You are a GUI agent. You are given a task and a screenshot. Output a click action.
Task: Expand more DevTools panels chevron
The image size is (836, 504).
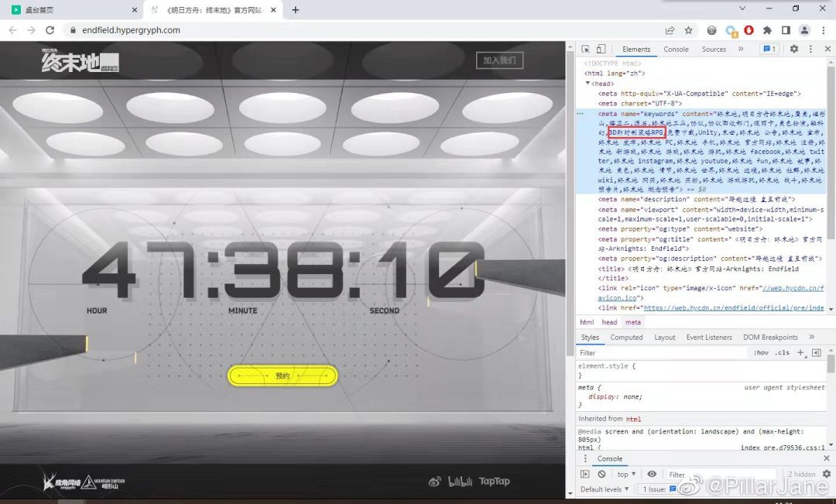coord(741,49)
